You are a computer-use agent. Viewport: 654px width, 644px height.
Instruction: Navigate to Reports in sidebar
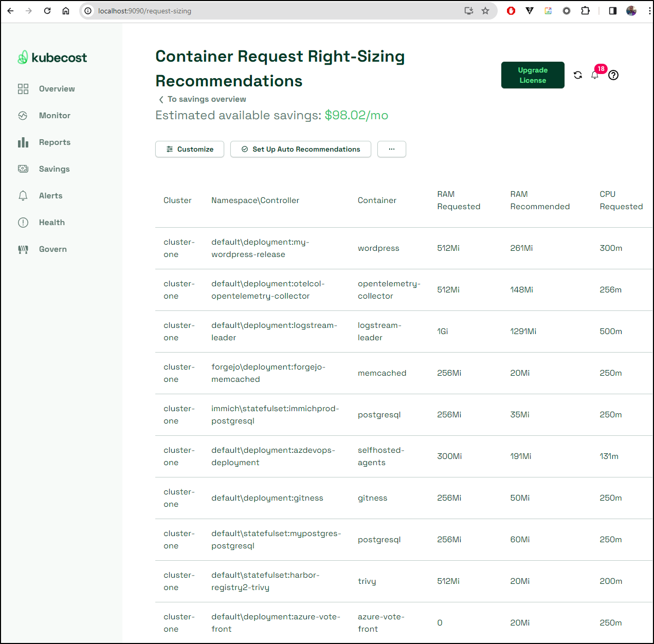(55, 142)
